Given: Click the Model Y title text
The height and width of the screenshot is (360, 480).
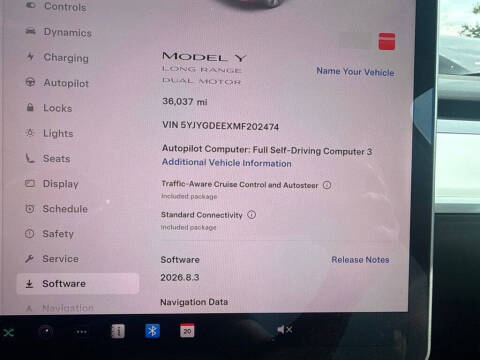Looking at the screenshot, I should pos(204,57).
